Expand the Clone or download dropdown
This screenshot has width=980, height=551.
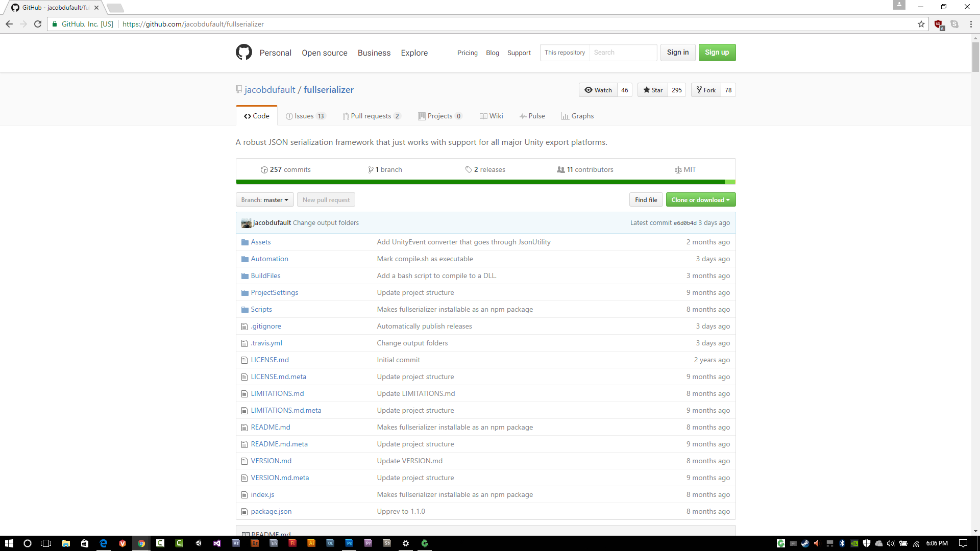(700, 199)
